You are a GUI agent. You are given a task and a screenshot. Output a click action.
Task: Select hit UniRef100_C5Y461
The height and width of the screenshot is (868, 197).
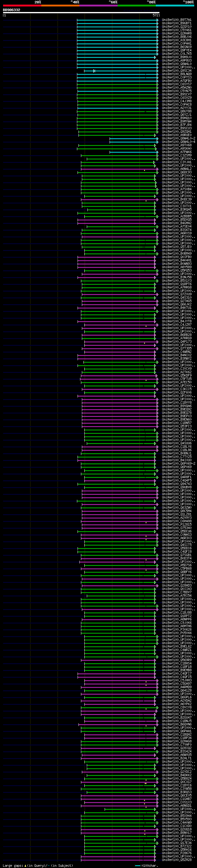tap(176, 30)
